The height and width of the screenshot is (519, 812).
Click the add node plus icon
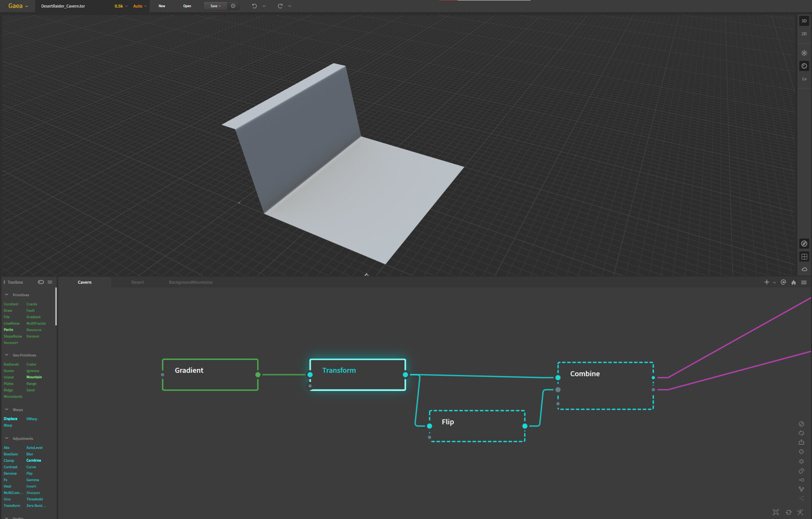click(766, 282)
